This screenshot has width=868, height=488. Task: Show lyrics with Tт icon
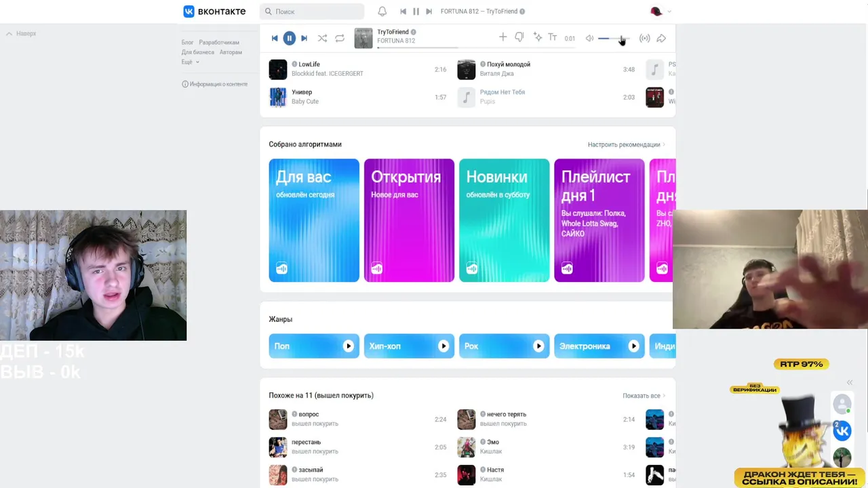point(553,37)
